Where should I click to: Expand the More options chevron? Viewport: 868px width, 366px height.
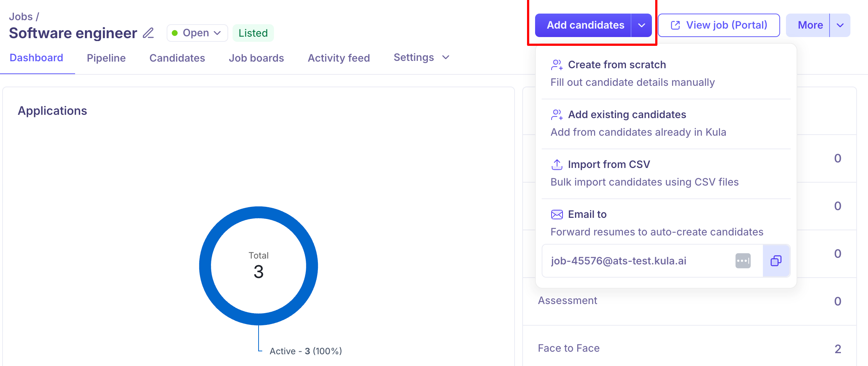tap(840, 25)
